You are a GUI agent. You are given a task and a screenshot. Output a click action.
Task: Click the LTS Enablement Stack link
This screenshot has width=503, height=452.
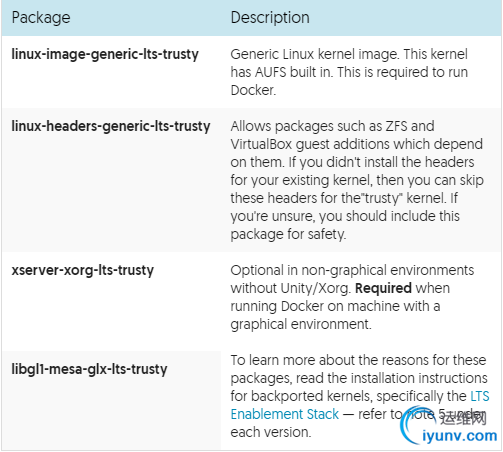tap(284, 414)
